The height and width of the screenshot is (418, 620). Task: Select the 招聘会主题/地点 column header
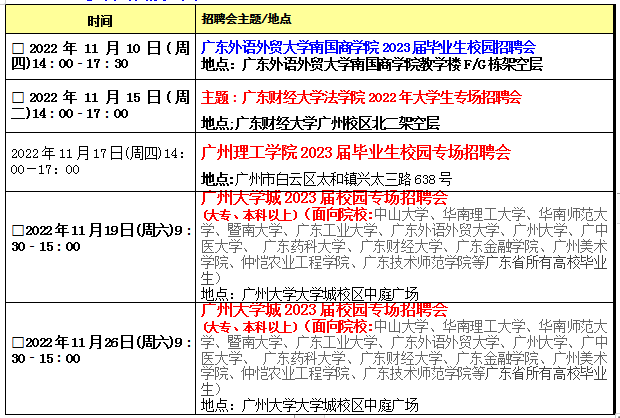click(x=404, y=19)
